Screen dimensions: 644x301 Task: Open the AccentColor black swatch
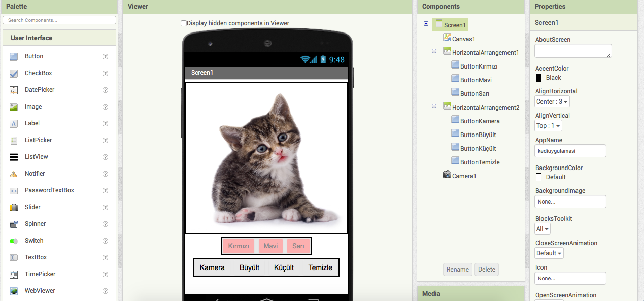tap(539, 78)
